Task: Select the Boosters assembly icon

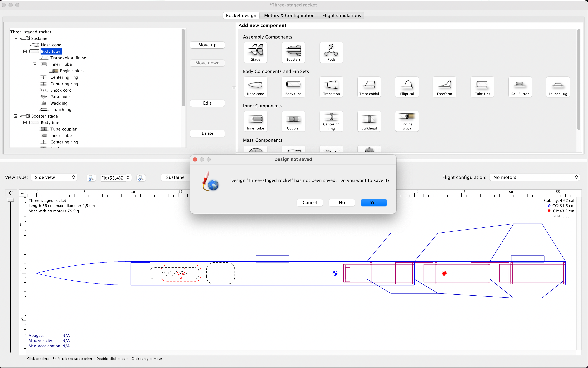Action: click(293, 52)
